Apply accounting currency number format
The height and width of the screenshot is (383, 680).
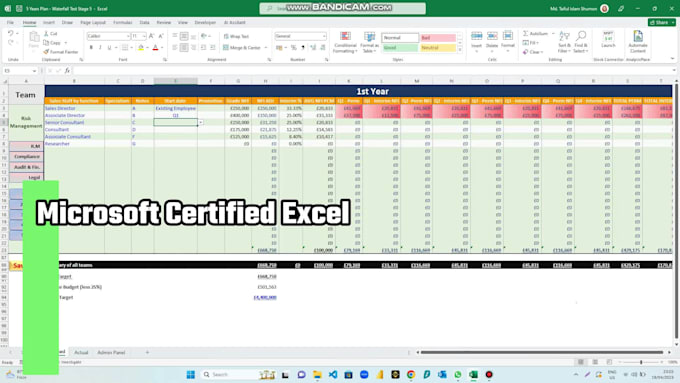click(x=279, y=48)
